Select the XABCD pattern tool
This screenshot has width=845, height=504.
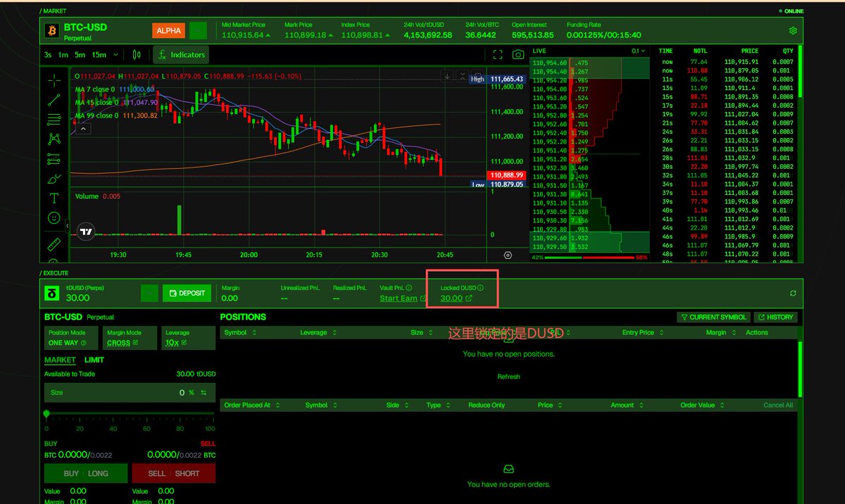54,139
